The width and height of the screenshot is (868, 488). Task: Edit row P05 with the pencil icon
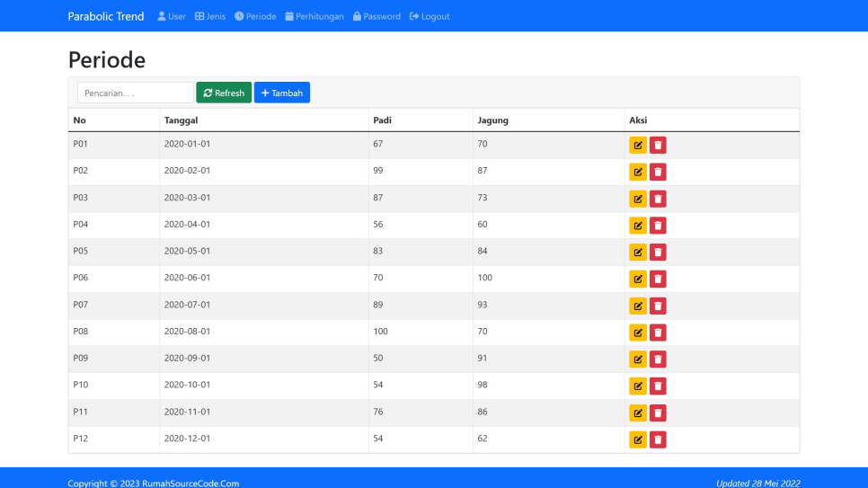coord(638,252)
